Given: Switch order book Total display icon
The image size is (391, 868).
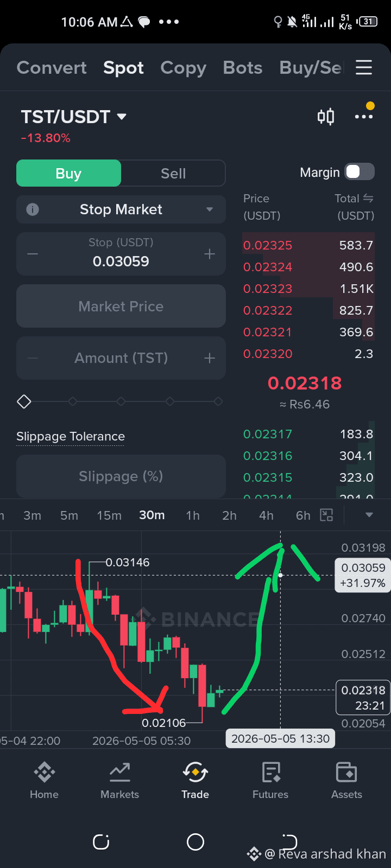Looking at the screenshot, I should [368, 198].
